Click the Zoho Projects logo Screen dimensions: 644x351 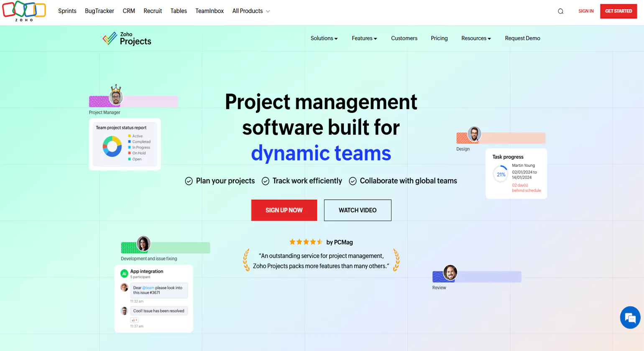coord(126,38)
